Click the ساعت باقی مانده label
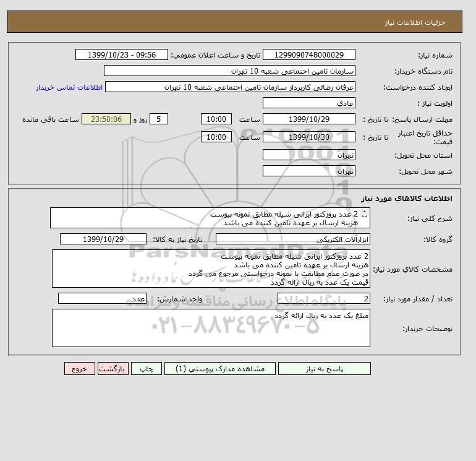This screenshot has width=476, height=461. click(x=51, y=119)
